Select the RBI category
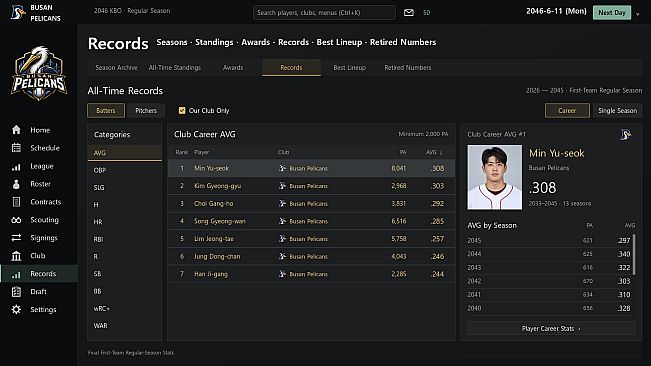651x366 pixels. pos(125,239)
